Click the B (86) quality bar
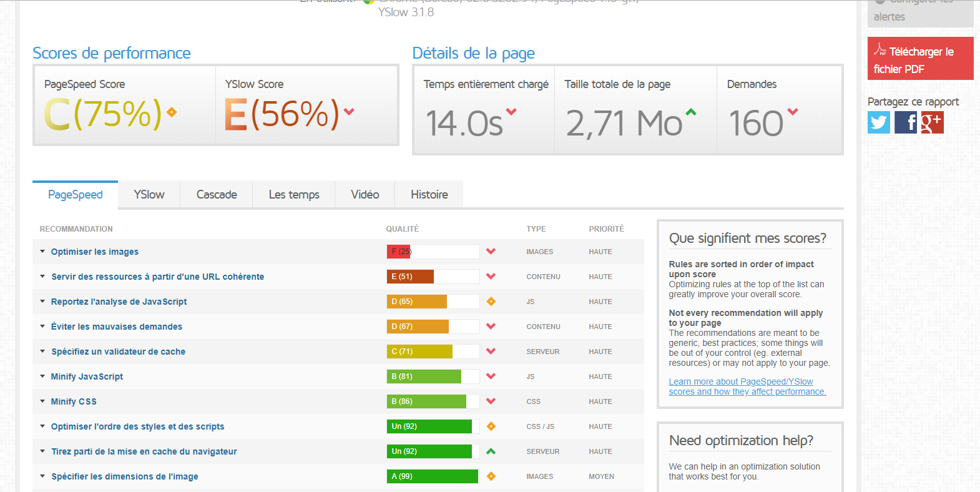The image size is (980, 492). point(433,401)
